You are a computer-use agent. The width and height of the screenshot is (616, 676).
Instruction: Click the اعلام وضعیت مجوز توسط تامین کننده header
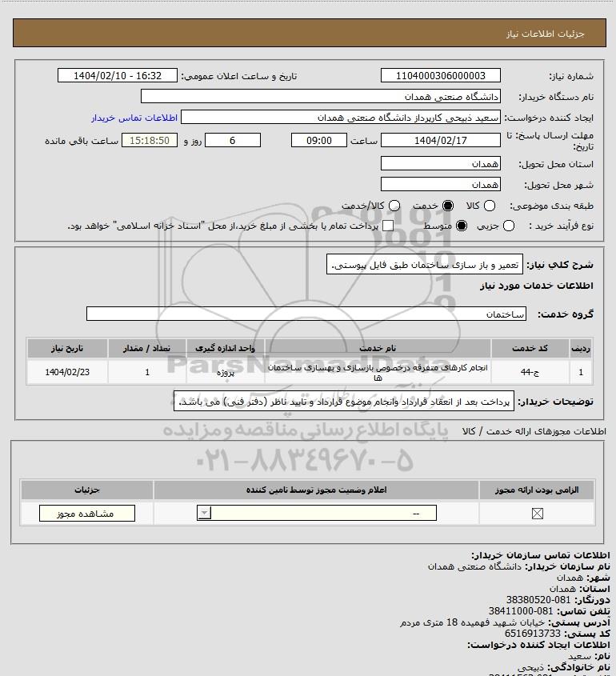(x=317, y=490)
